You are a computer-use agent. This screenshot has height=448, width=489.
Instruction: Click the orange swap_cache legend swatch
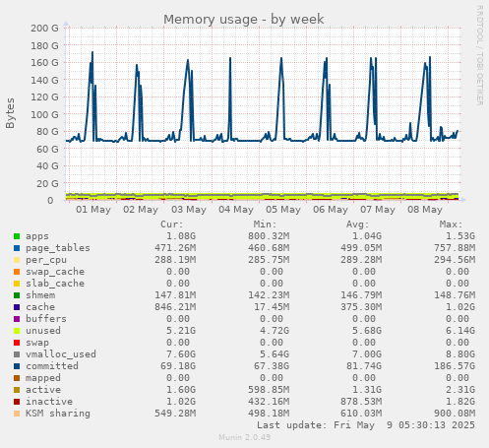(17, 272)
